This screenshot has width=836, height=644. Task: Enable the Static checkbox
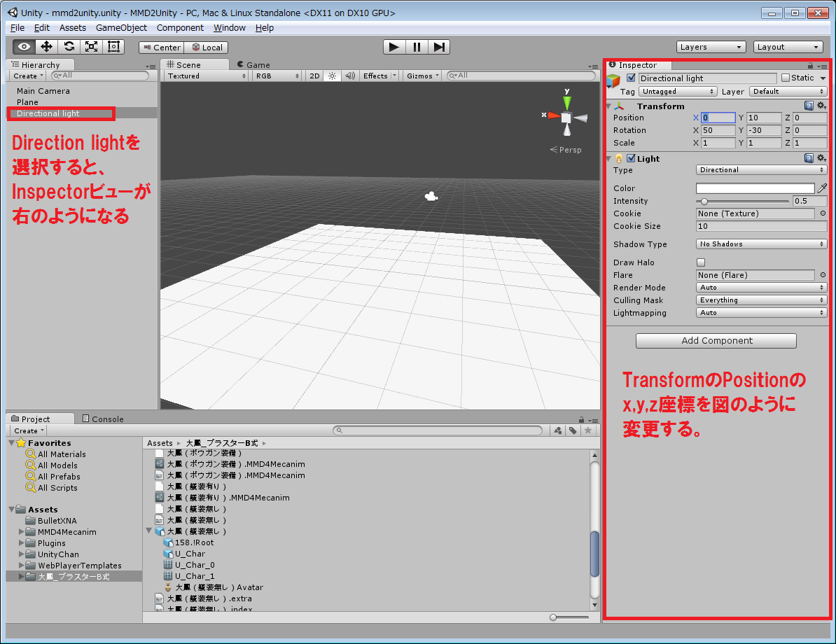(x=786, y=78)
